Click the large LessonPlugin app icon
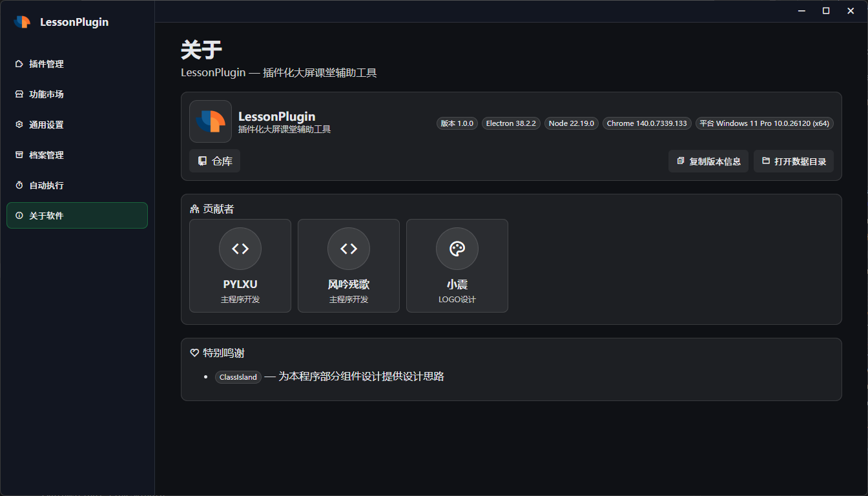This screenshot has height=496, width=868. 211,121
